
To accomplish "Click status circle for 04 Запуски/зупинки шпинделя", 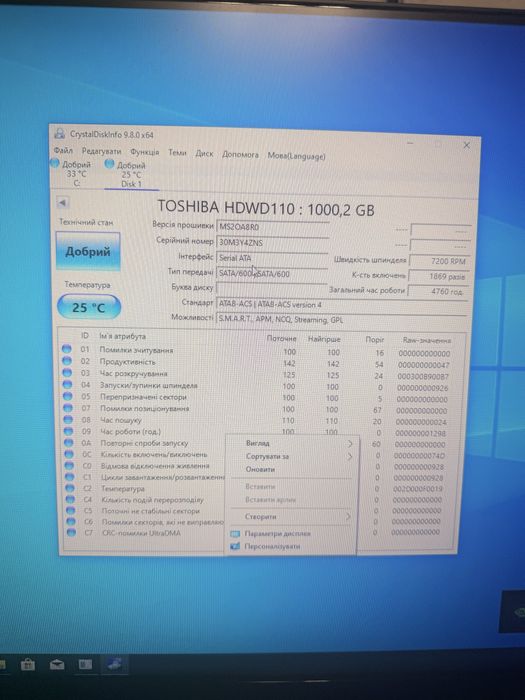I will pyautogui.click(x=67, y=384).
